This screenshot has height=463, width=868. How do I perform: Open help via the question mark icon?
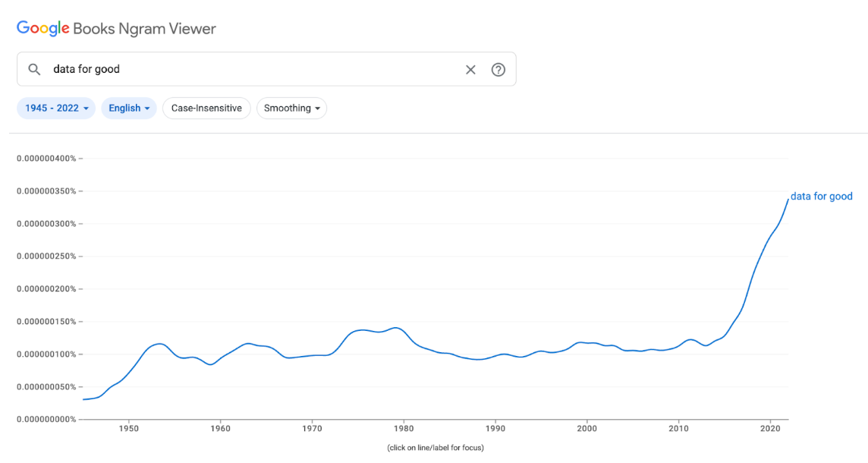498,69
